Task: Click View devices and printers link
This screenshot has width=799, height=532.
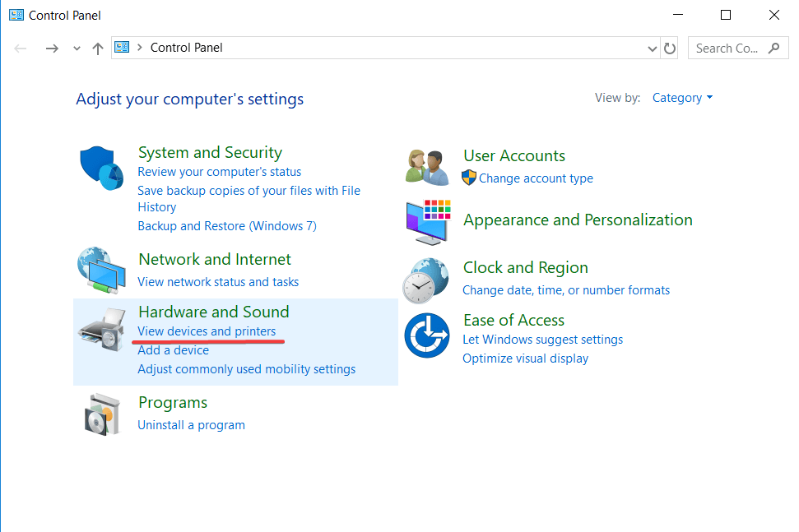Action: (x=207, y=331)
